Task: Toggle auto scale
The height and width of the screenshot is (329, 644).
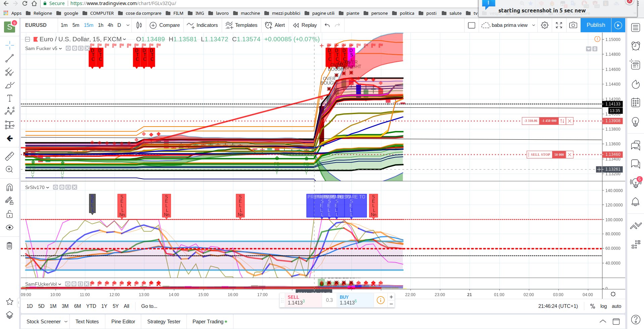Action: (616, 306)
